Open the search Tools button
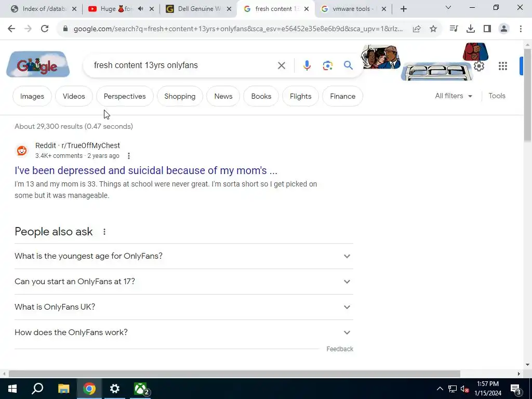The width and height of the screenshot is (532, 399). point(497,96)
